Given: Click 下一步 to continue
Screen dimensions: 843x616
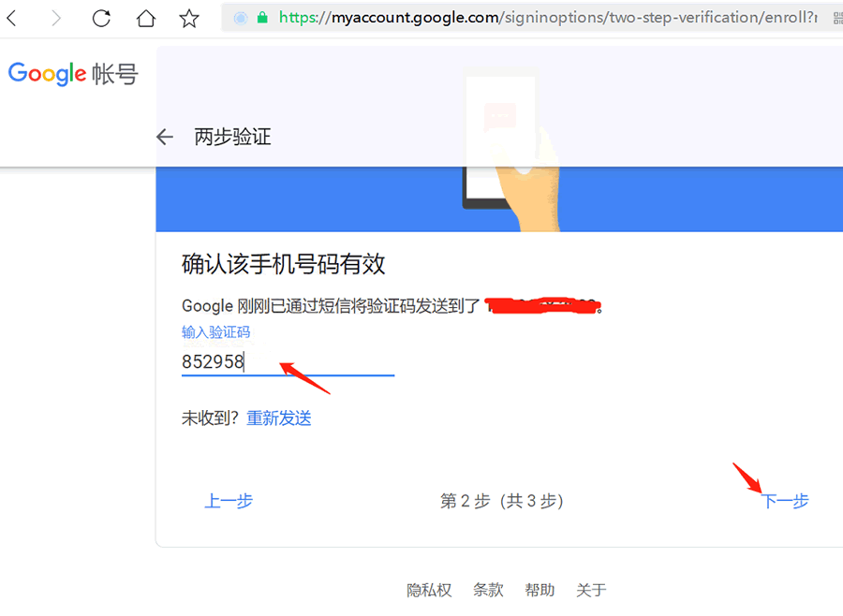Looking at the screenshot, I should [x=786, y=501].
